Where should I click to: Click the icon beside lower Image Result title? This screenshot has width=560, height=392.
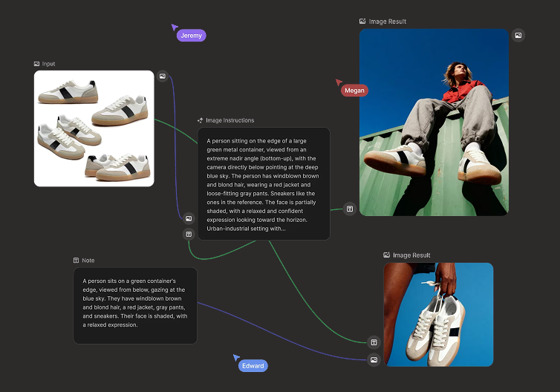click(386, 255)
